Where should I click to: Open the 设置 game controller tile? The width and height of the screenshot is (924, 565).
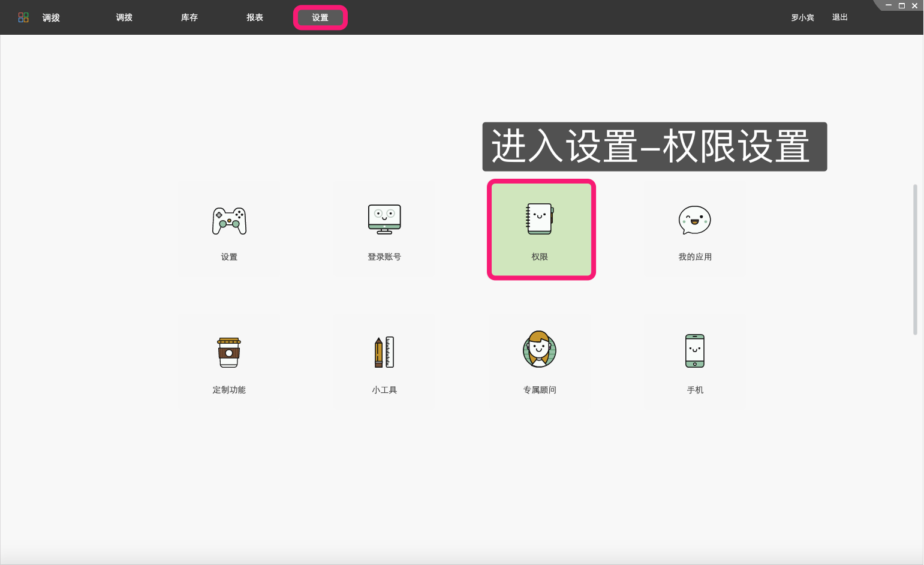pyautogui.click(x=229, y=229)
